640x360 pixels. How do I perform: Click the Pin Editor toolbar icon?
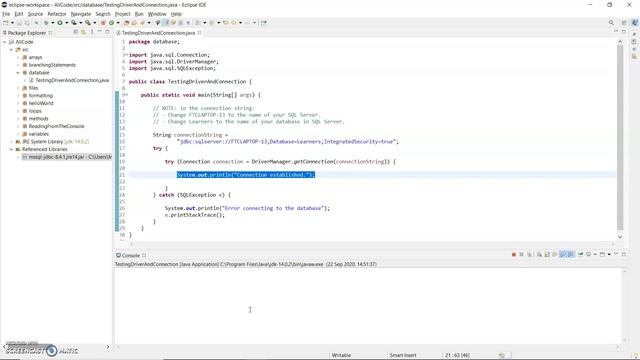click(264, 23)
